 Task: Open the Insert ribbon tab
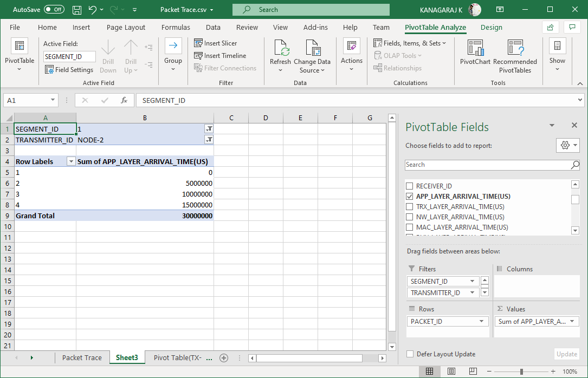pyautogui.click(x=81, y=27)
